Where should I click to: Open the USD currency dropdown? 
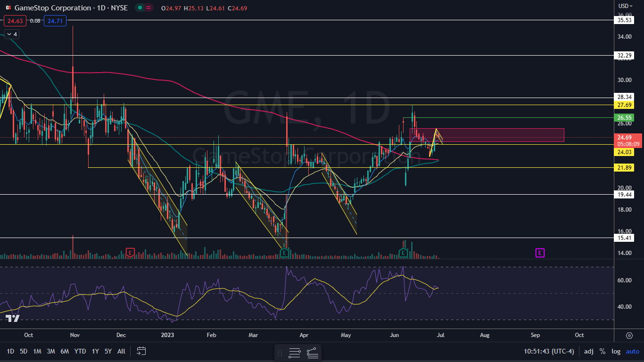click(x=625, y=6)
